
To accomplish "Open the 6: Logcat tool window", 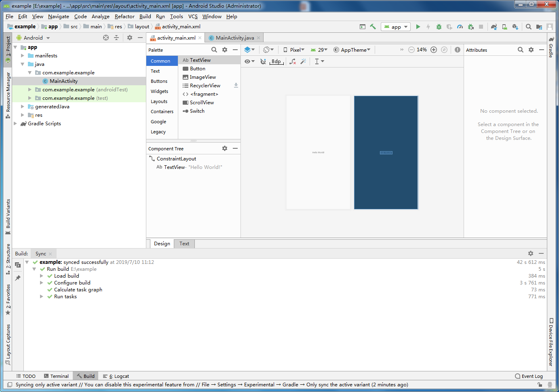I will pos(116,376).
